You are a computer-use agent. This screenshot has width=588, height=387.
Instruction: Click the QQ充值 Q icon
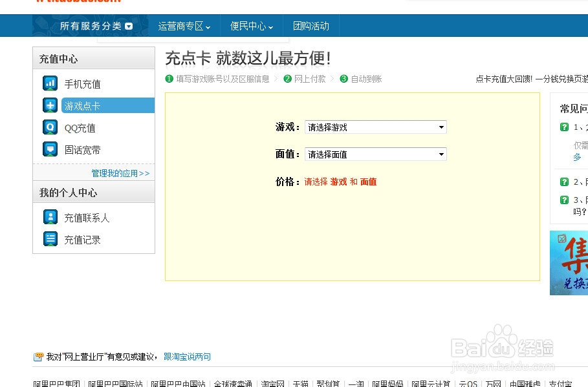pyautogui.click(x=50, y=127)
